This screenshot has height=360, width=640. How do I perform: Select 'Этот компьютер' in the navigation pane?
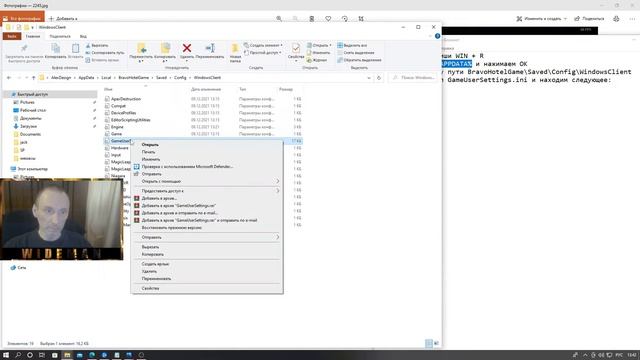click(32, 169)
